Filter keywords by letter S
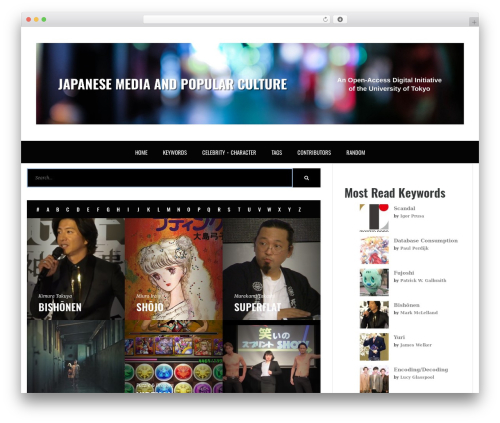The width and height of the screenshot is (500, 423). [x=229, y=210]
